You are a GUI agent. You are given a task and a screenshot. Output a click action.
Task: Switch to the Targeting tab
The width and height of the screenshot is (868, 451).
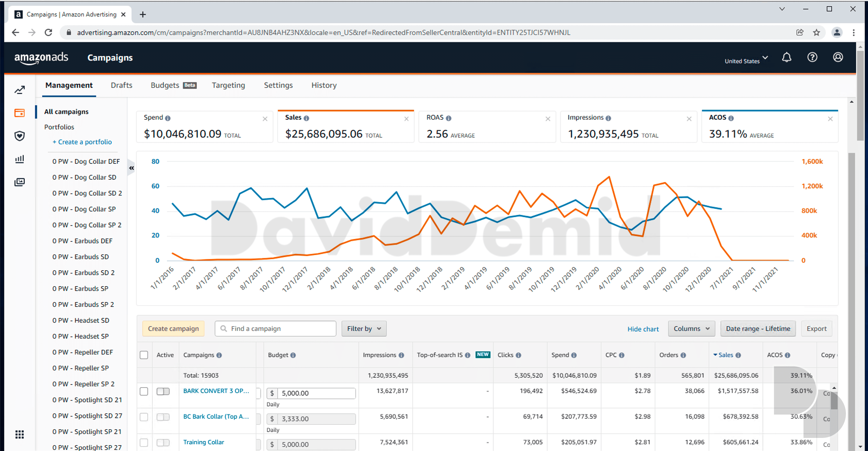pyautogui.click(x=228, y=85)
